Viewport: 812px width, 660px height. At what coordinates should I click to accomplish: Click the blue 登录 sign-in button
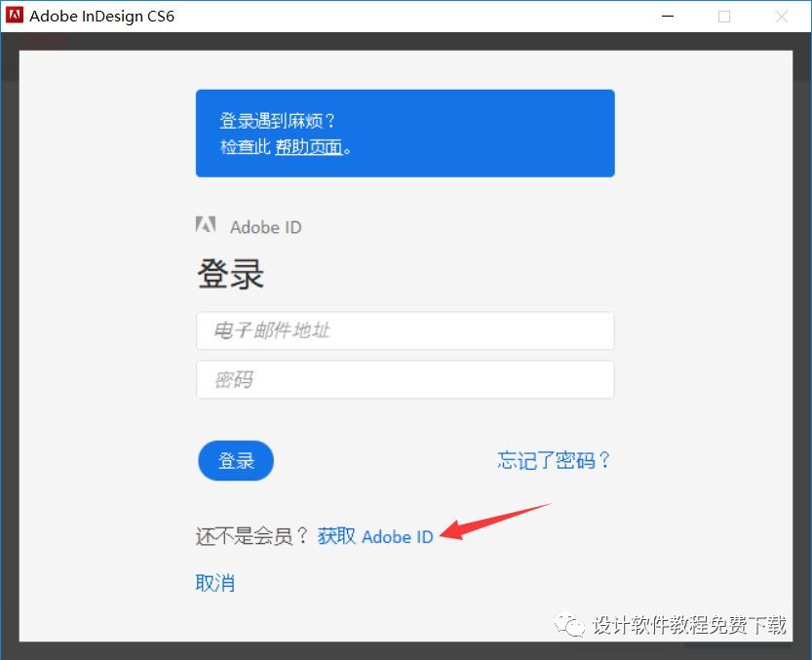[236, 460]
